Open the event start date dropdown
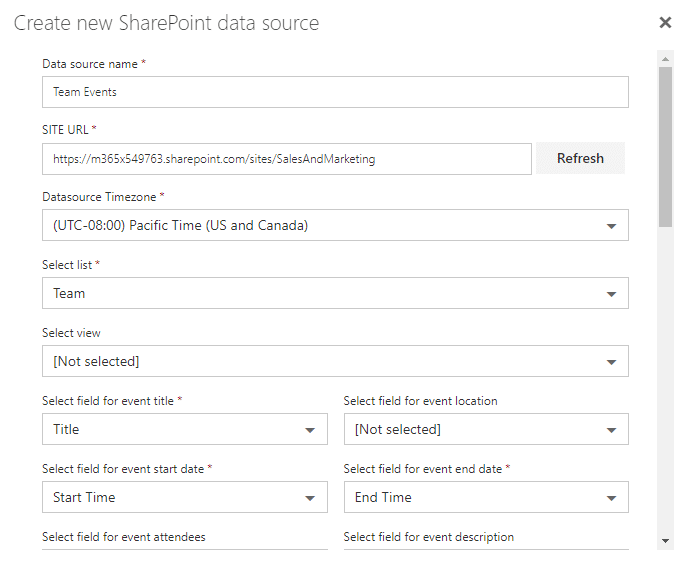Image resolution: width=687 pixels, height=563 pixels. (185, 497)
